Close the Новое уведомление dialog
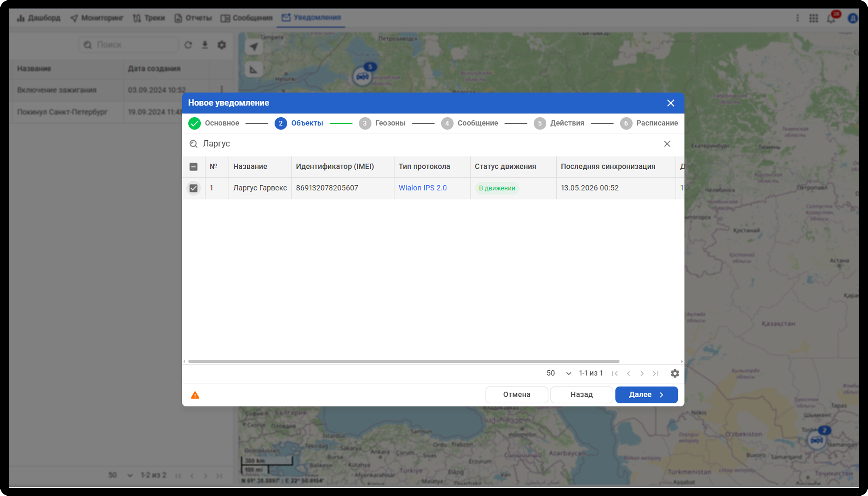Screen dimensions: 868x496 coord(671,103)
